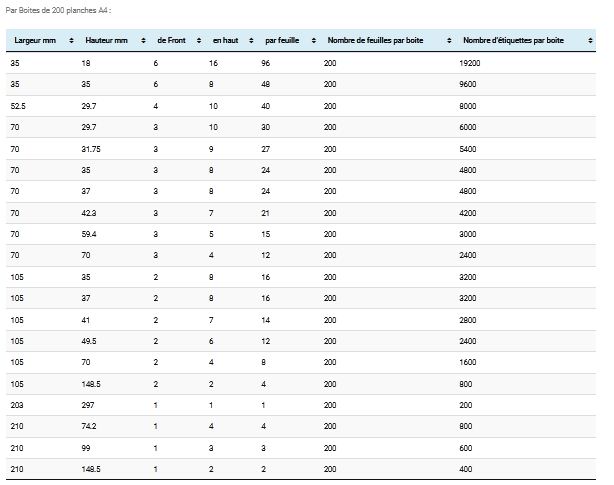This screenshot has height=485, width=614.
Task: Click the sort arrows beside de Front
Action: (x=198, y=40)
